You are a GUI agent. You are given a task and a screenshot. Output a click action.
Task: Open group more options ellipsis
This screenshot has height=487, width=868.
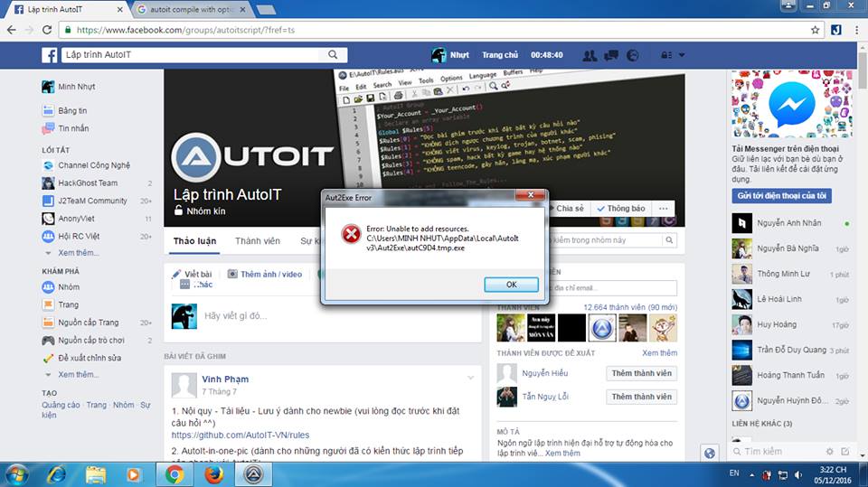(x=663, y=209)
